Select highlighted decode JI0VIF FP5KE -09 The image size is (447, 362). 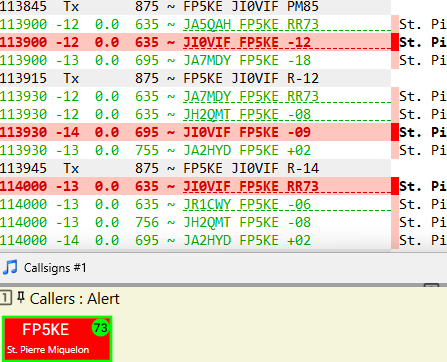(195, 132)
